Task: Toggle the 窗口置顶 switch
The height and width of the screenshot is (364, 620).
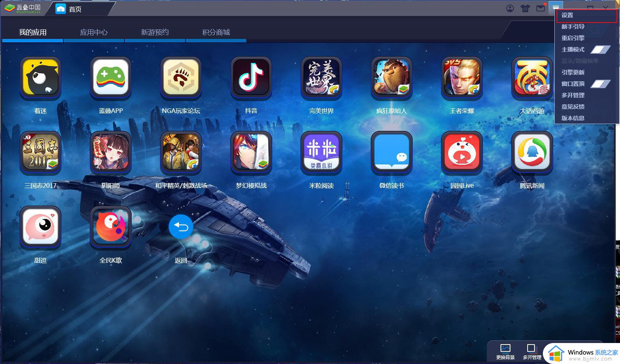Action: click(x=601, y=84)
